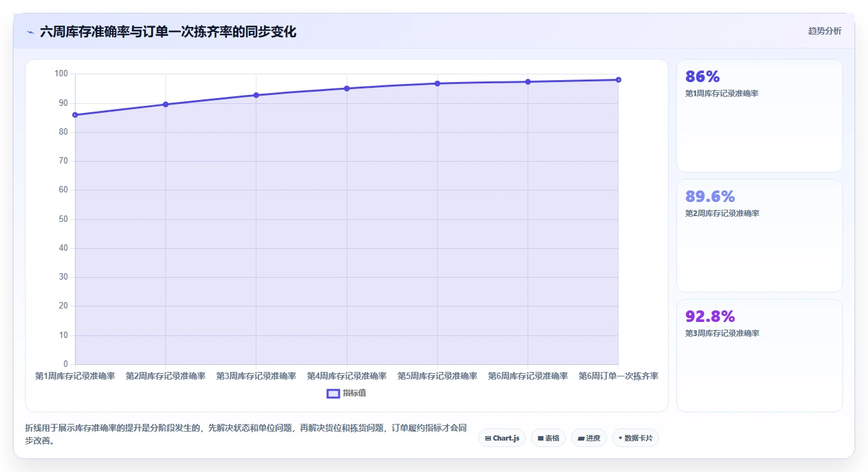Screen dimensions: 868x472
Task: Click the trend icon beside the chart title
Action: 30,32
